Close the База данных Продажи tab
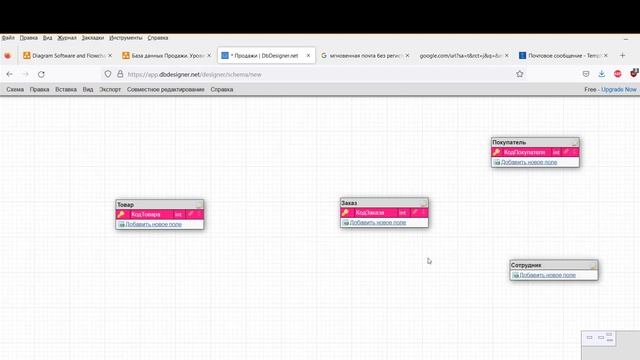The width and height of the screenshot is (640, 360). [x=209, y=55]
